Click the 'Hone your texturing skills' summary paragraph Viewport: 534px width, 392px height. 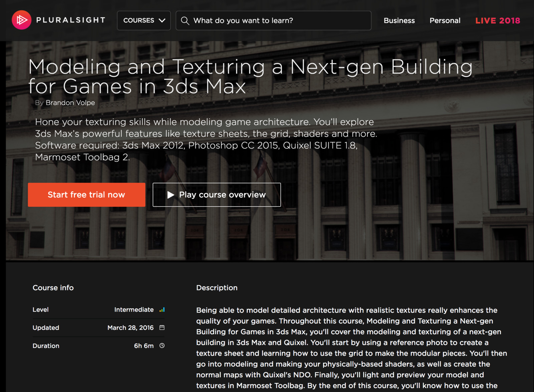coord(206,139)
